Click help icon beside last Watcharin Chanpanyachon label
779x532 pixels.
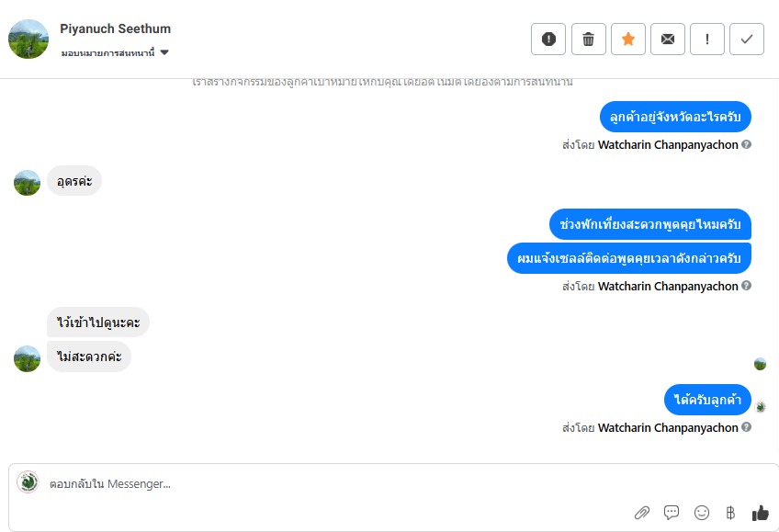746,427
